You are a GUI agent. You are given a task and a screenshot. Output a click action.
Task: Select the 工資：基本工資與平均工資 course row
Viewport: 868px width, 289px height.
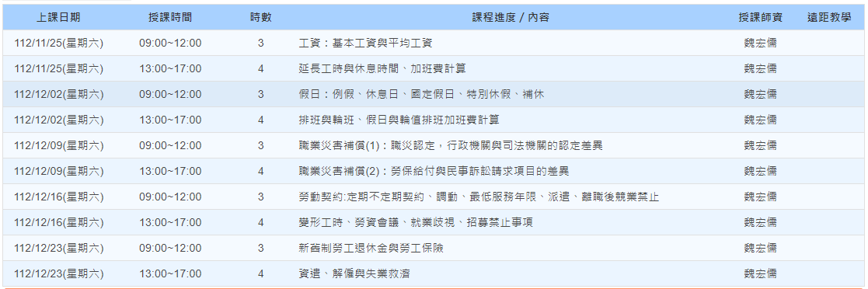tap(434, 44)
